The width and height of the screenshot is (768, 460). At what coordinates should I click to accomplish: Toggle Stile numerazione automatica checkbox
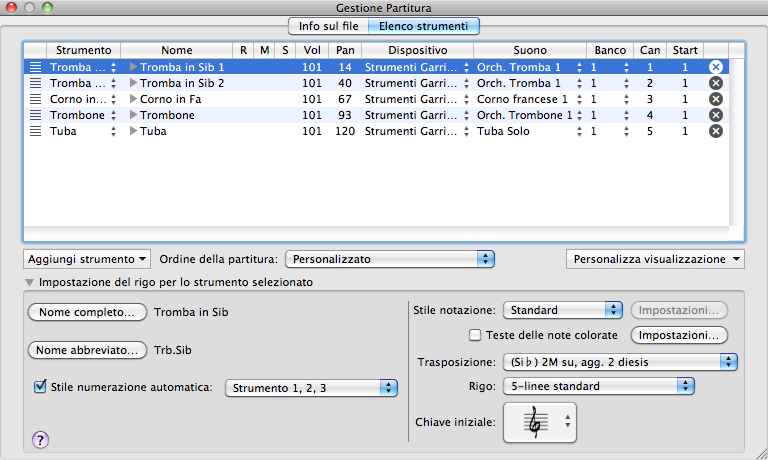pos(41,386)
